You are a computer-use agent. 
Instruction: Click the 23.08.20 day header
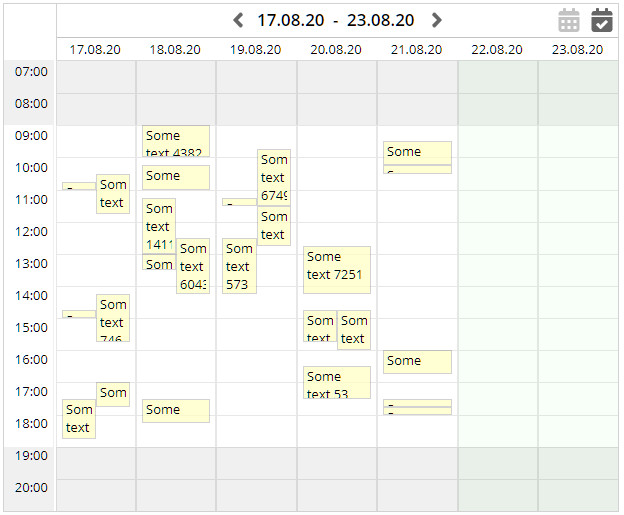(577, 49)
